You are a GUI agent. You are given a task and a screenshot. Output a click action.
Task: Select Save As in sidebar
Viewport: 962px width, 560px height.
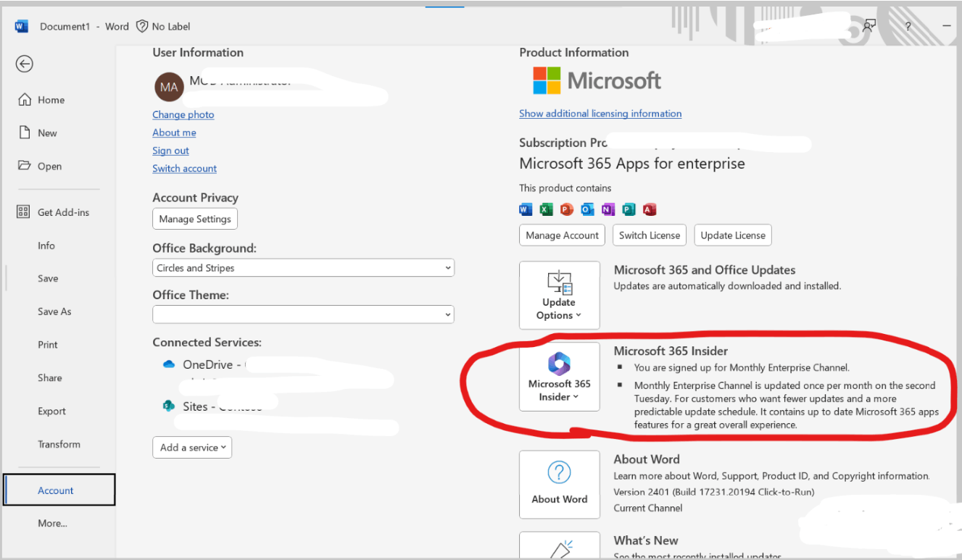[54, 312]
